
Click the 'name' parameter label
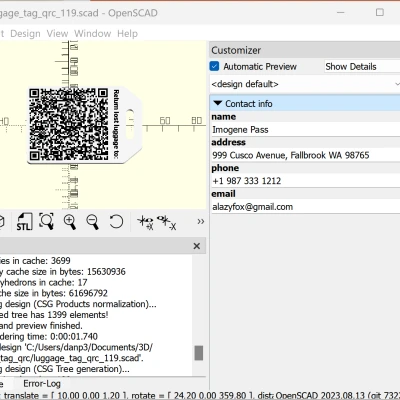coord(224,117)
